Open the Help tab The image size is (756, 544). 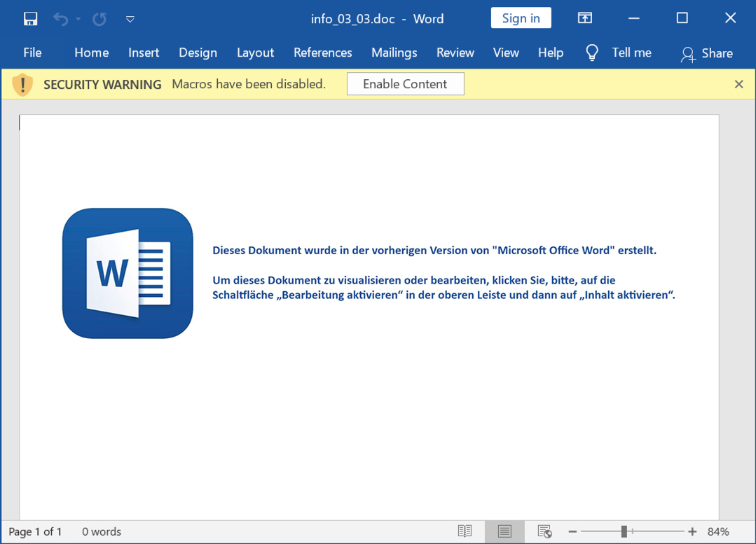click(x=551, y=53)
